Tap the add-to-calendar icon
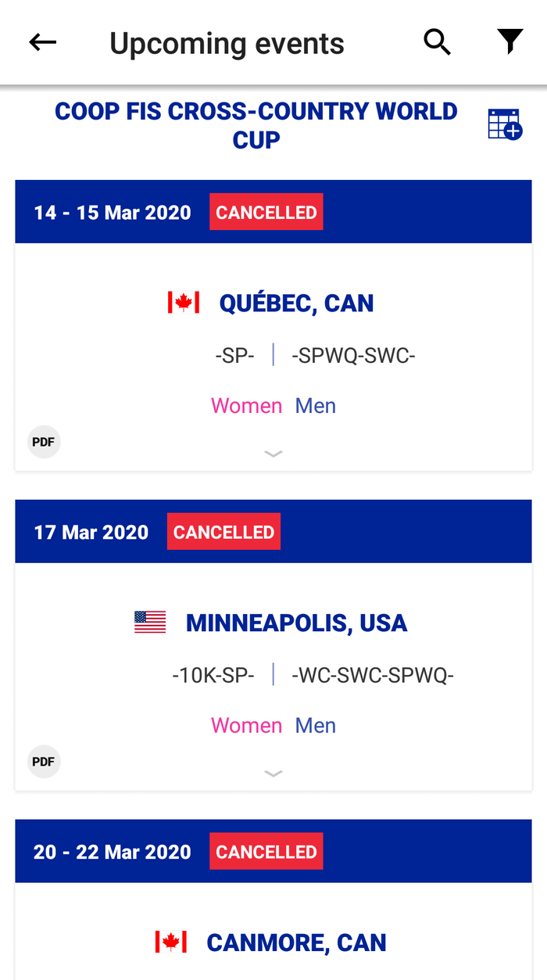 [504, 124]
